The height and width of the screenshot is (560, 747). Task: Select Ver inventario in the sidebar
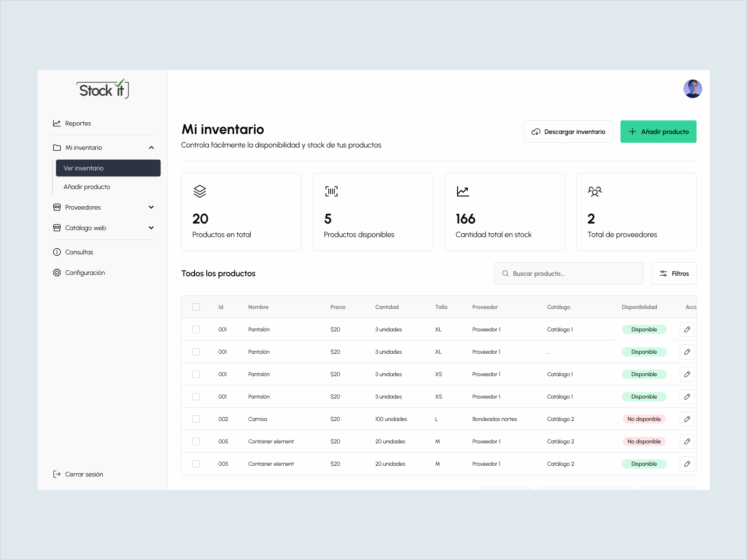click(x=84, y=168)
